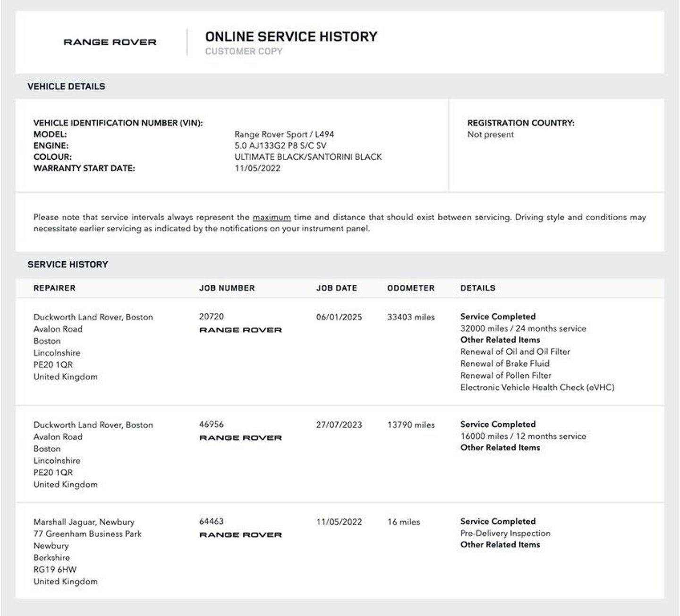
Task: Click the Online Service History title
Action: tap(291, 37)
